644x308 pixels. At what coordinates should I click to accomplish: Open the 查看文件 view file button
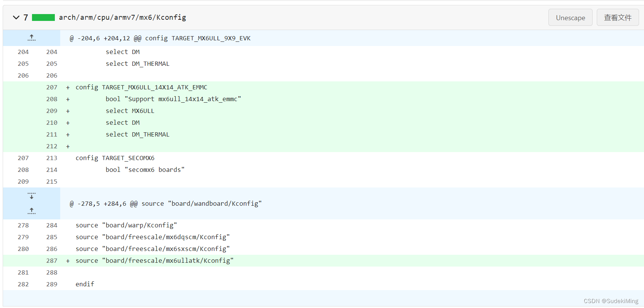(617, 17)
